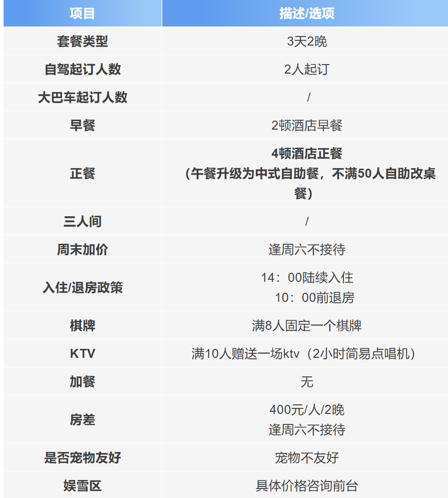Click the 2顿酒店早餐 cell
This screenshot has height=498, width=448.
306,126
